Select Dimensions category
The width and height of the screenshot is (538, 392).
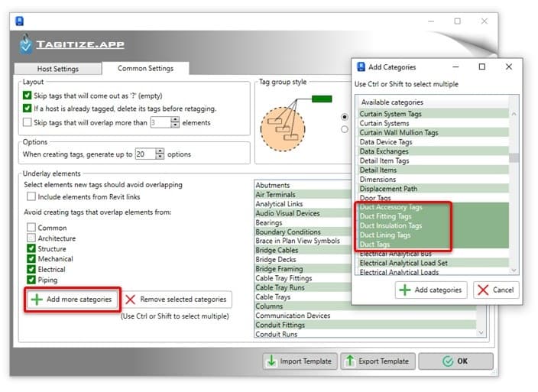tap(434, 179)
